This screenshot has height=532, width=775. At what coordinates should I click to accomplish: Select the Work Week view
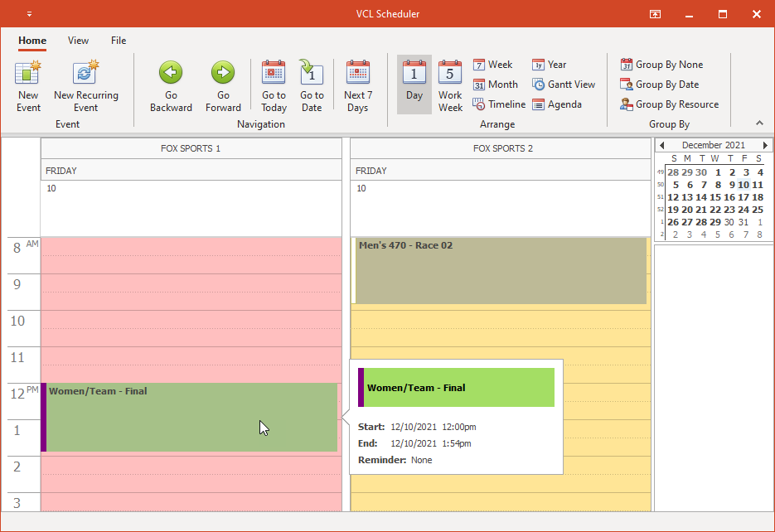(449, 83)
